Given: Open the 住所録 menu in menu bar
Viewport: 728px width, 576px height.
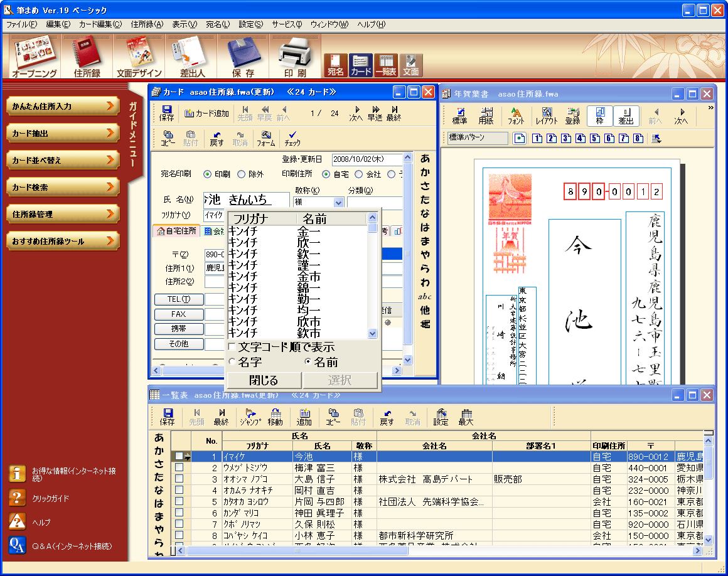Looking at the screenshot, I should point(147,24).
